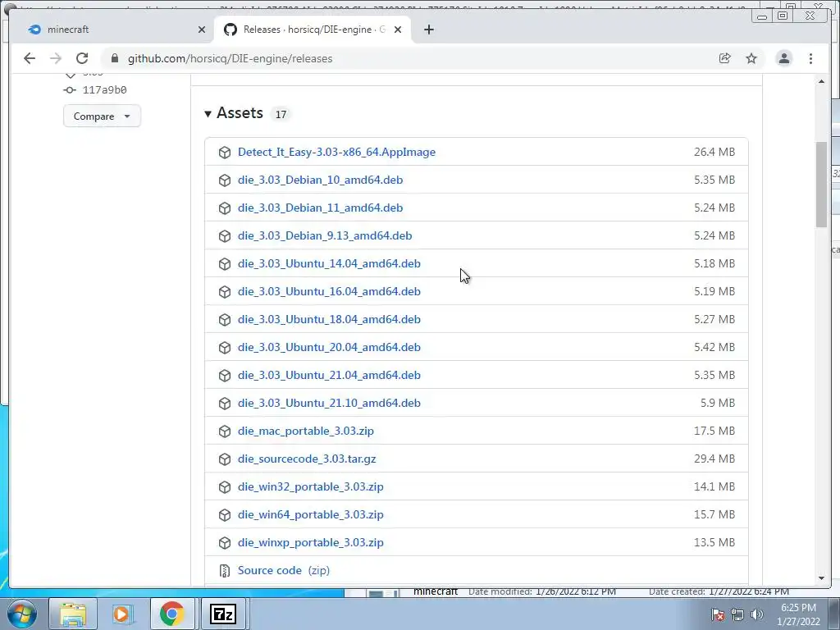Go back using the browser back arrow
This screenshot has width=840, height=630.
tap(30, 58)
